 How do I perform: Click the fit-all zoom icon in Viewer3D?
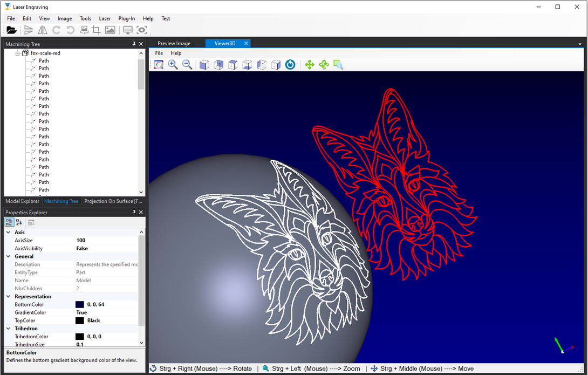point(159,65)
